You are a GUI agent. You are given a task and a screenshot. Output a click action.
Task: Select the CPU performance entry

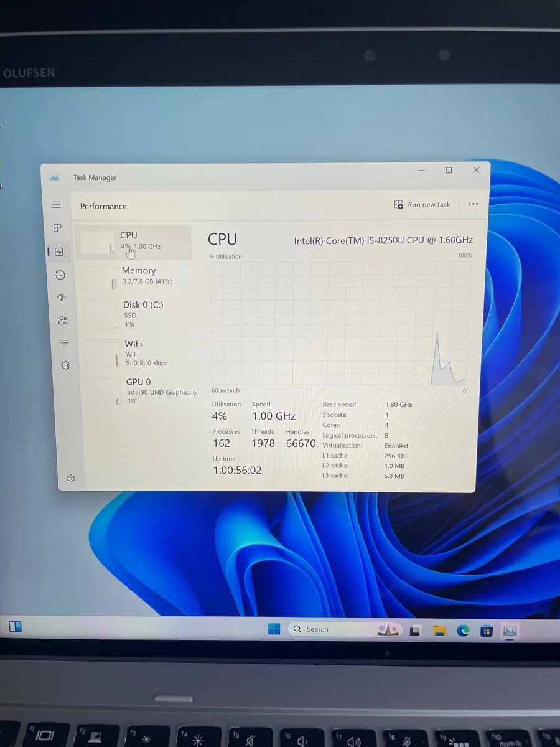tap(133, 242)
